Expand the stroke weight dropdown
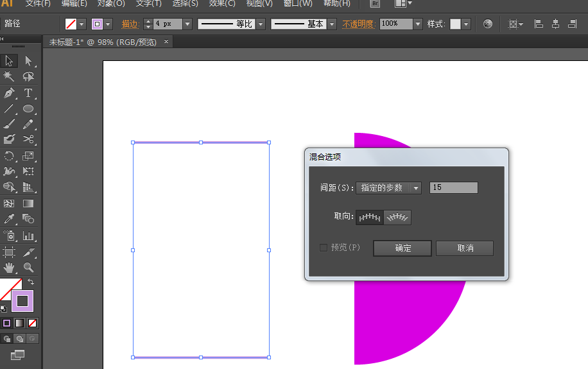Viewport: 588px width, 369px height. pyautogui.click(x=187, y=24)
